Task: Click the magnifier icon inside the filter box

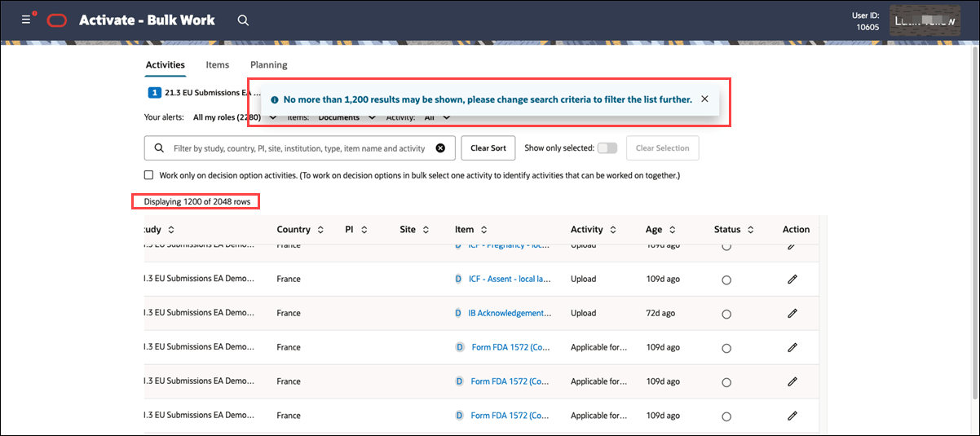Action: coord(158,148)
